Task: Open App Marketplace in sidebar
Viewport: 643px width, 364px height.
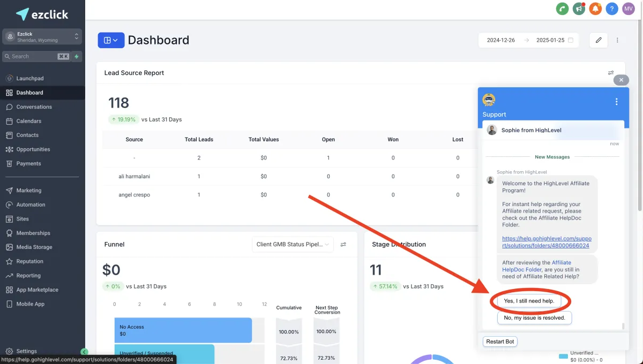Action: click(42, 290)
